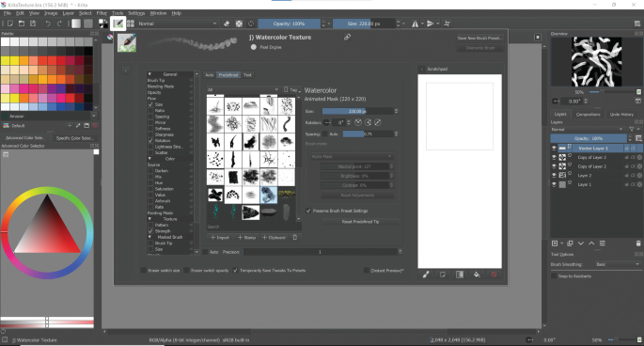Uncheck the Size option checkbox
The width and height of the screenshot is (644, 346).
(150, 104)
